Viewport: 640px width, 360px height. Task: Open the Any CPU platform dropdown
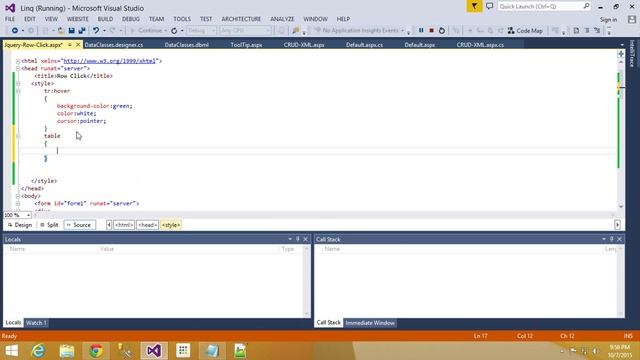pyautogui.click(x=245, y=31)
